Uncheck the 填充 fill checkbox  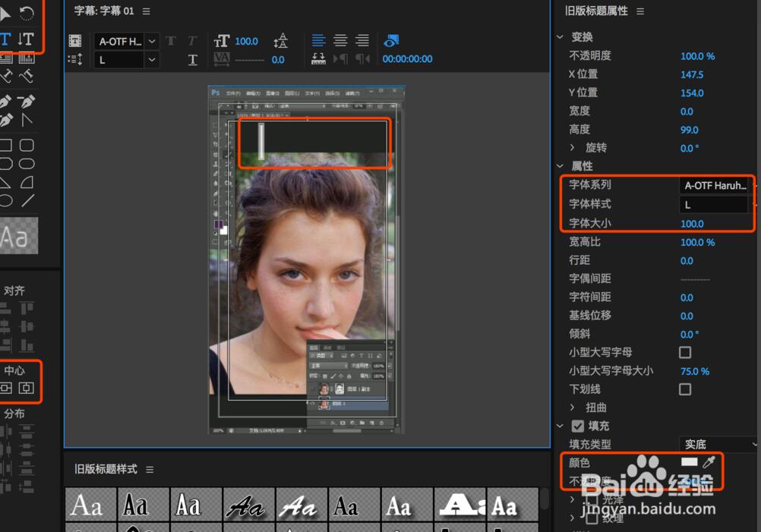click(x=578, y=426)
